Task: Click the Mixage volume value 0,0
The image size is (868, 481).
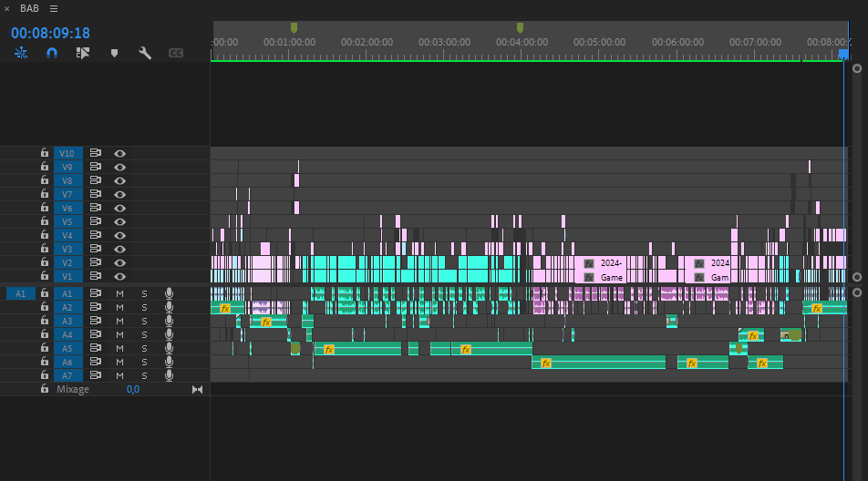Action: click(x=133, y=389)
